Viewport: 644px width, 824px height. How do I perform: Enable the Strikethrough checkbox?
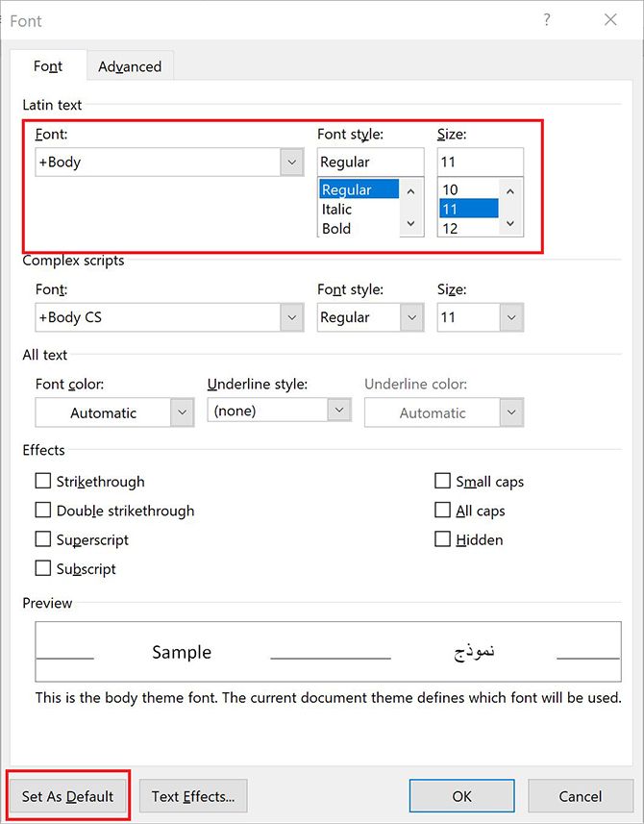pos(43,481)
